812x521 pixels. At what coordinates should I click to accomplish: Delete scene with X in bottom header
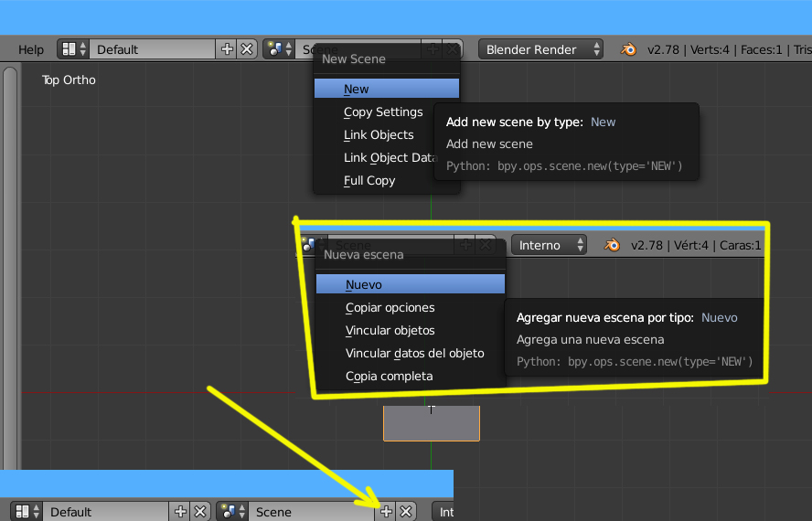(406, 512)
